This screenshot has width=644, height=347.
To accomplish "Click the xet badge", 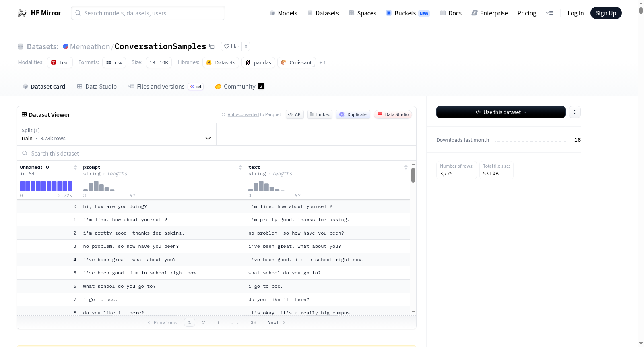I will click(x=196, y=87).
